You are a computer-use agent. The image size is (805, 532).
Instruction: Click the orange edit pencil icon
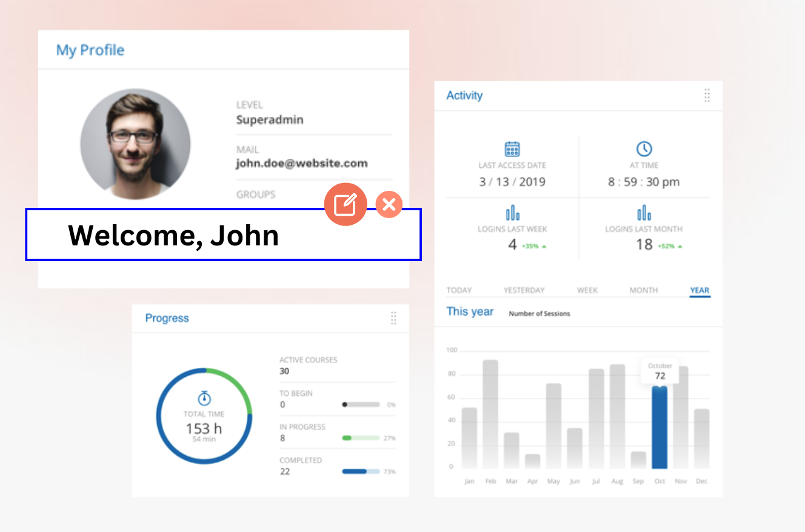click(x=346, y=205)
